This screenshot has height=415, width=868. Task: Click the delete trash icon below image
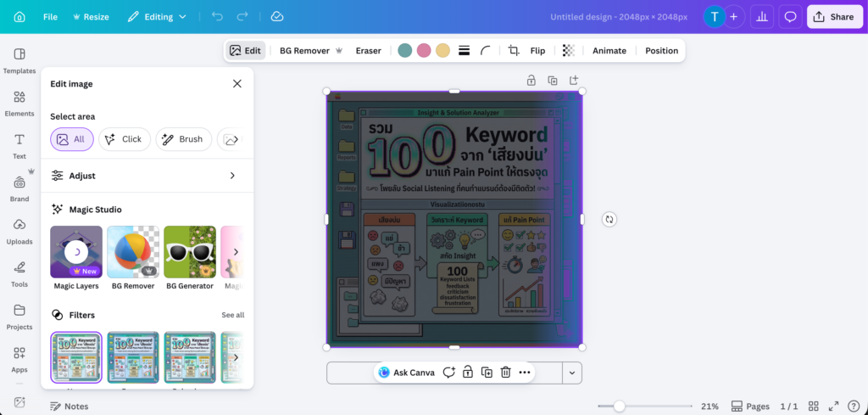(x=505, y=373)
